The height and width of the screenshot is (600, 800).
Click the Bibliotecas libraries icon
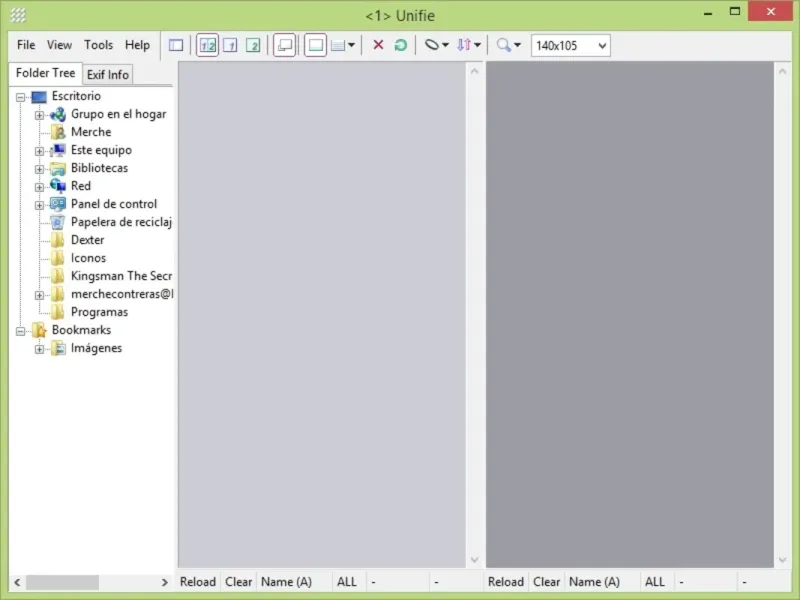click(x=58, y=168)
